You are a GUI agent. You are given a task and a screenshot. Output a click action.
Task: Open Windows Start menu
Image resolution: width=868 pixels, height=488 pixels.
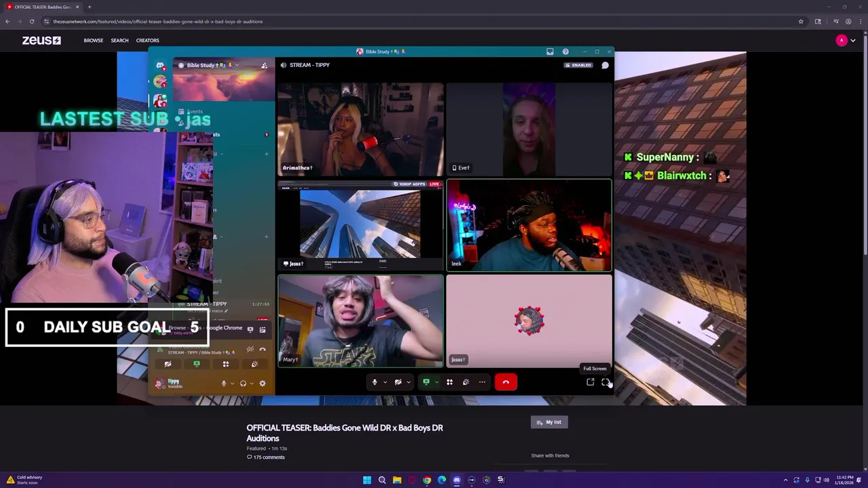point(367,480)
